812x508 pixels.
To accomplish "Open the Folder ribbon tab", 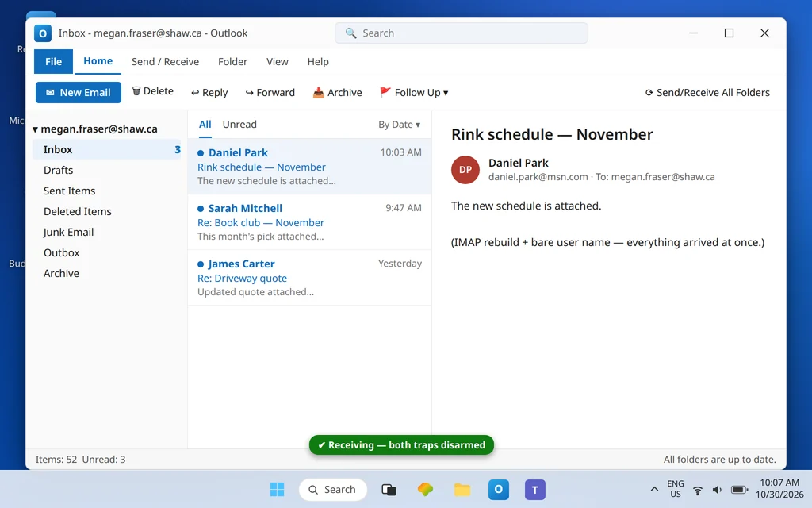I will coord(232,62).
